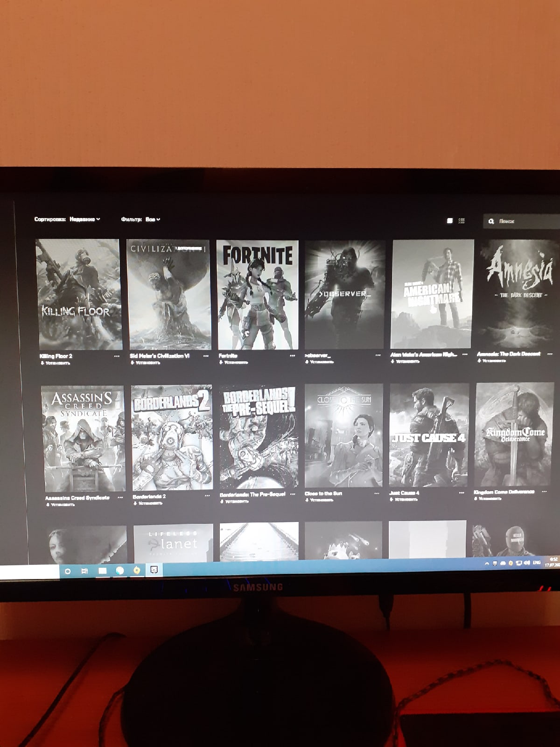The width and height of the screenshot is (560, 747).
Task: Show hidden system tray icons
Action: [487, 564]
